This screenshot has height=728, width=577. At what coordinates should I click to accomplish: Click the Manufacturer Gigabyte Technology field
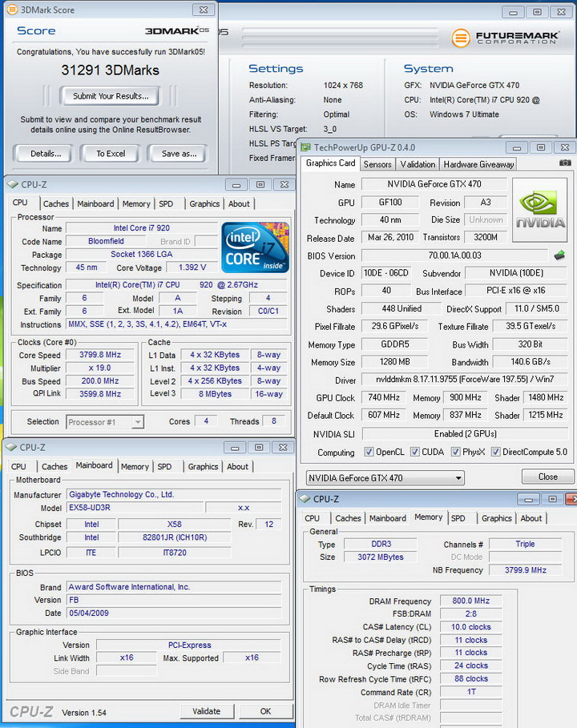point(174,495)
